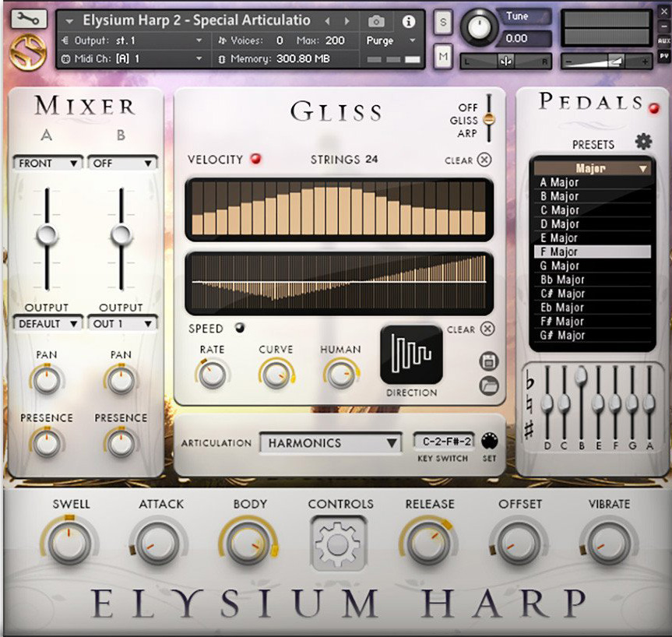Select Bb Major preset
The height and width of the screenshot is (637, 672).
click(x=592, y=280)
